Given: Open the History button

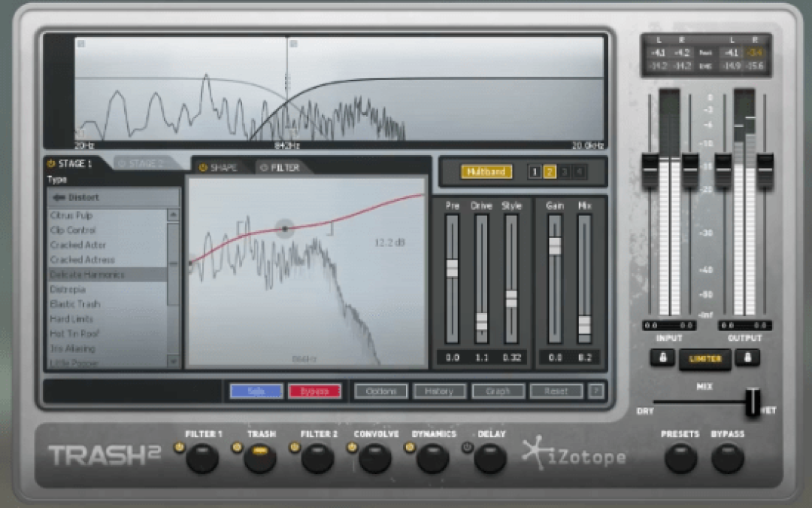Looking at the screenshot, I should click(x=439, y=391).
